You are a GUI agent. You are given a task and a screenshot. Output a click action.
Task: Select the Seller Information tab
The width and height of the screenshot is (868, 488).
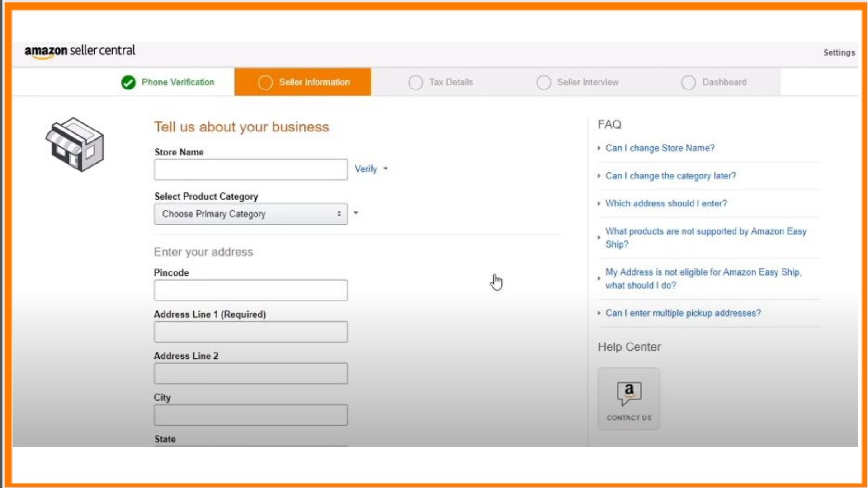click(x=302, y=82)
